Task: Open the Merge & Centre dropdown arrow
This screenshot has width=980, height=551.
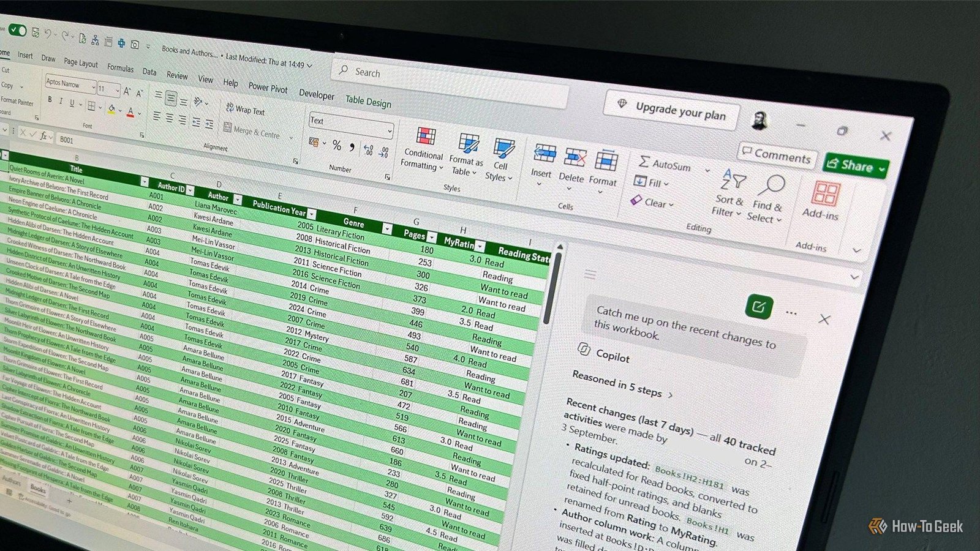Action: click(292, 138)
